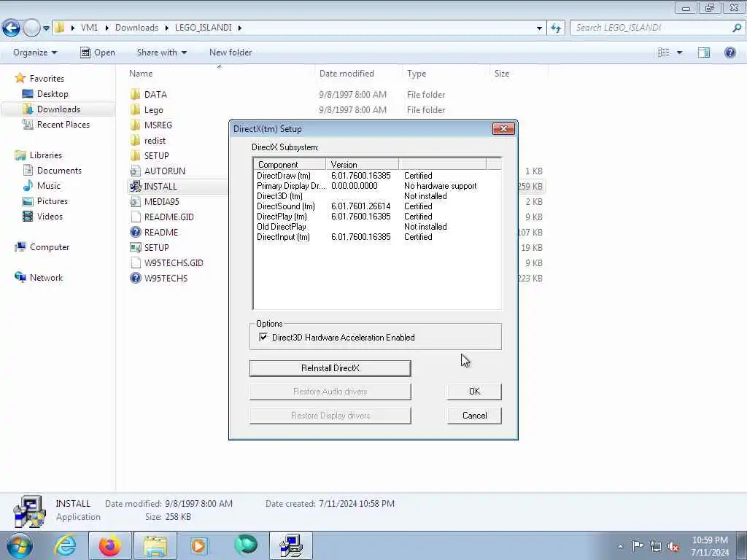Screen dimensions: 747x560
Task: Select the MSREG folder icon
Action: click(x=135, y=125)
